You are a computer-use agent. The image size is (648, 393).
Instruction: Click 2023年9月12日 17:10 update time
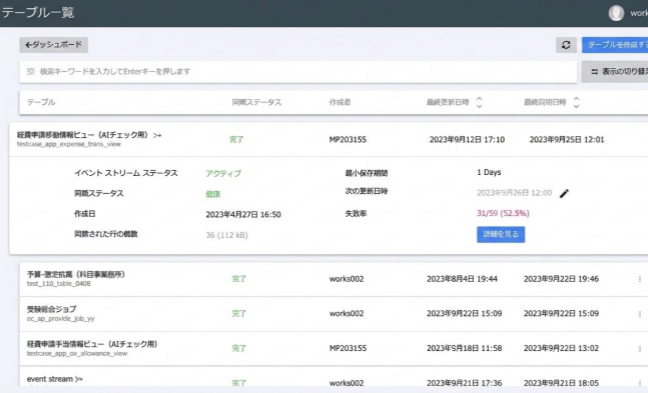tap(467, 140)
